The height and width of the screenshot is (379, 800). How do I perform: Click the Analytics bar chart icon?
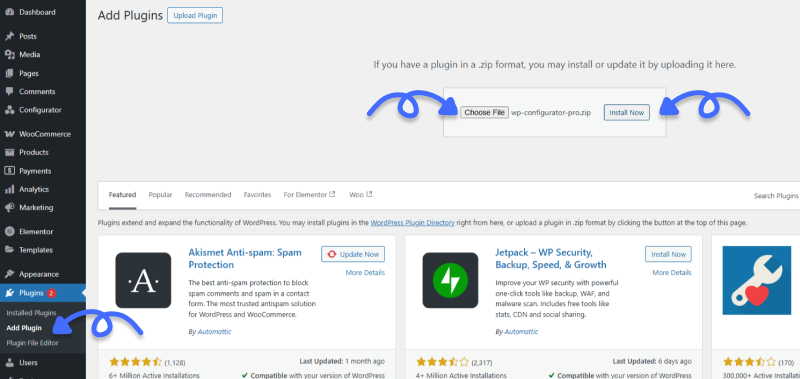(9, 189)
